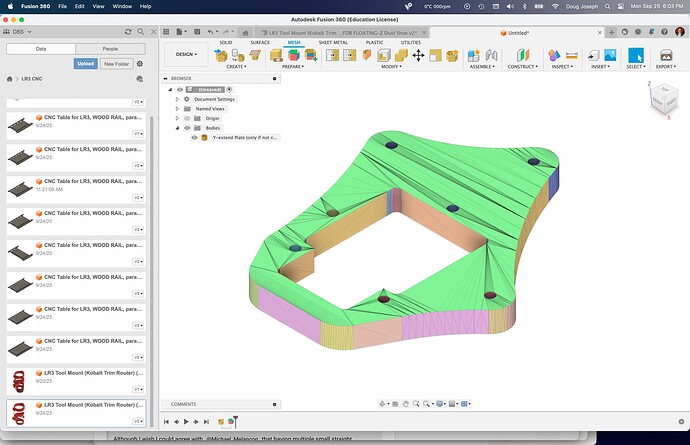
Task: Toggle visibility eye of the Origin folder
Action: (187, 118)
